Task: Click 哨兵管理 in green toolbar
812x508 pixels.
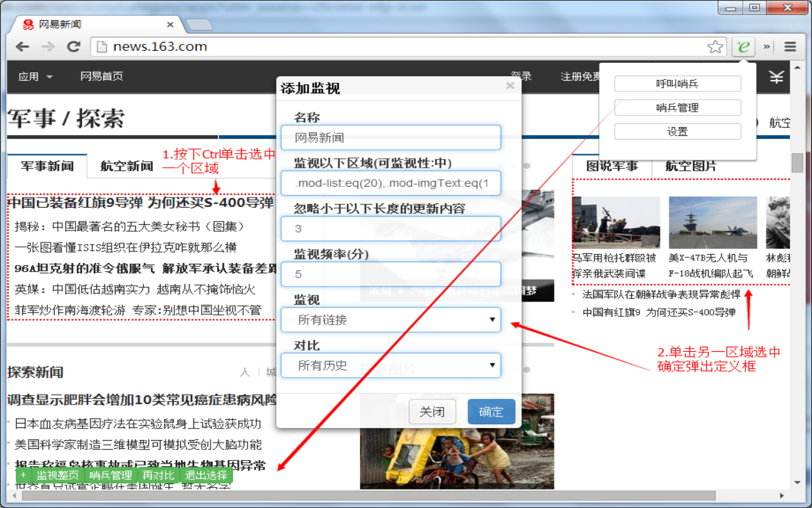Action: tap(110, 475)
